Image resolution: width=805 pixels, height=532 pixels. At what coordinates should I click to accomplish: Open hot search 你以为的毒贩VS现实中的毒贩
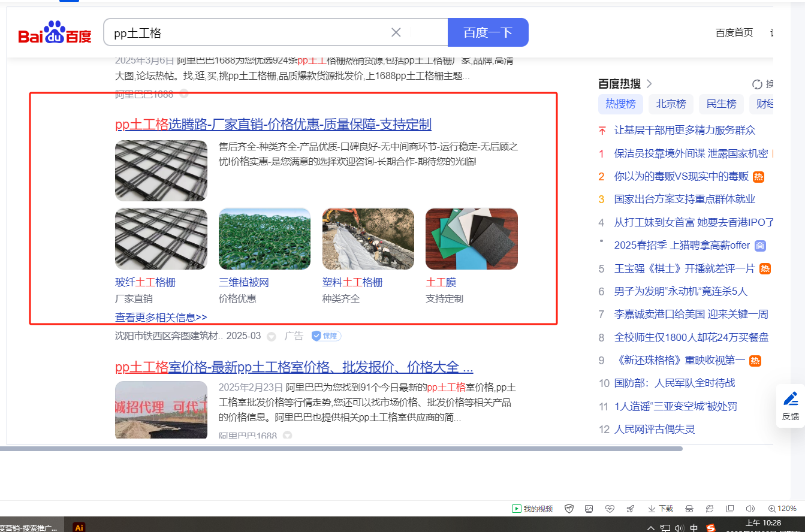pos(682,176)
